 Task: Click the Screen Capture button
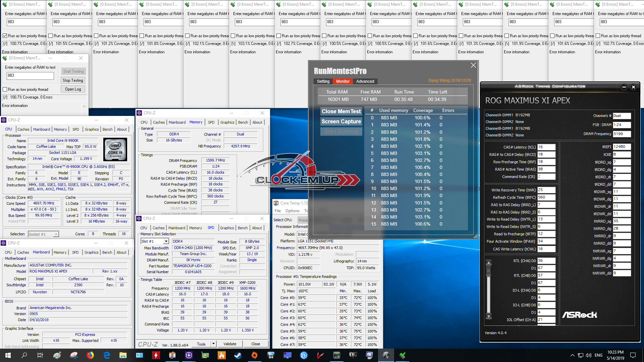coord(341,122)
